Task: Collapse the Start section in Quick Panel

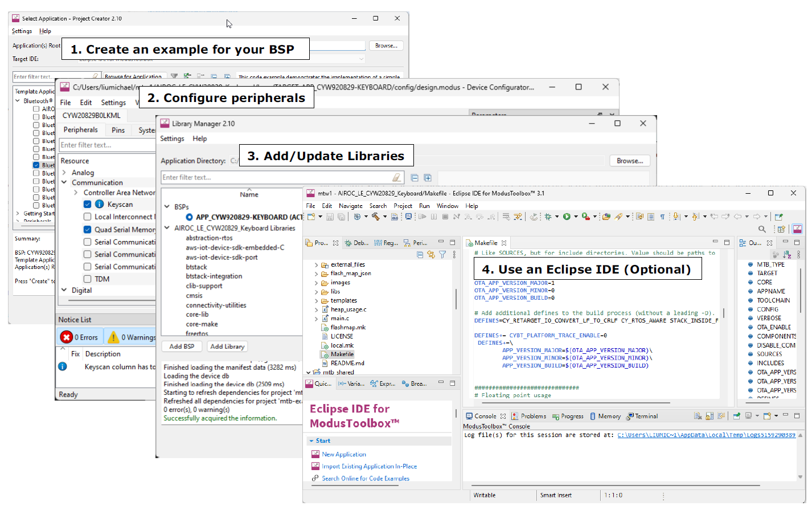Action: [x=311, y=441]
